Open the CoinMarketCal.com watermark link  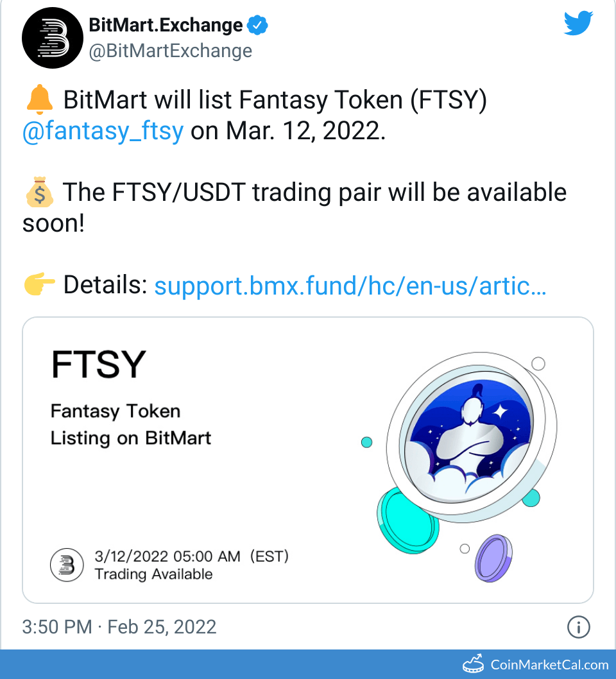549,665
